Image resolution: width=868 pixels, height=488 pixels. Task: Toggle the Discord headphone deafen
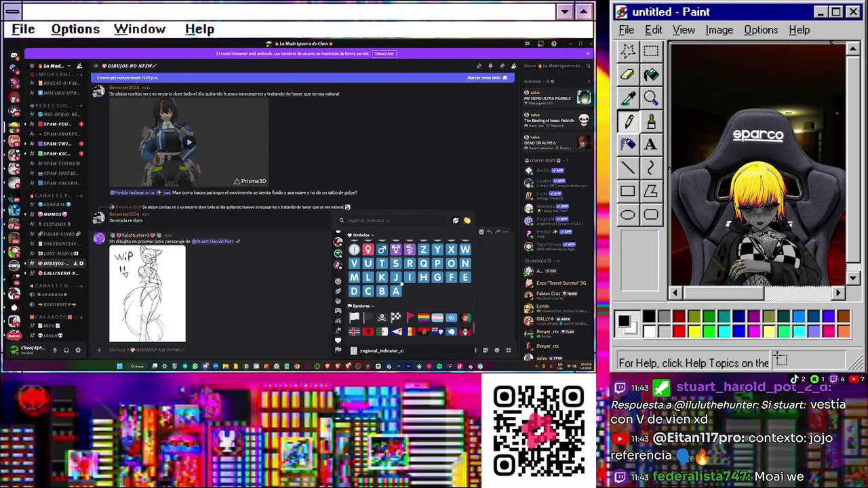point(66,350)
